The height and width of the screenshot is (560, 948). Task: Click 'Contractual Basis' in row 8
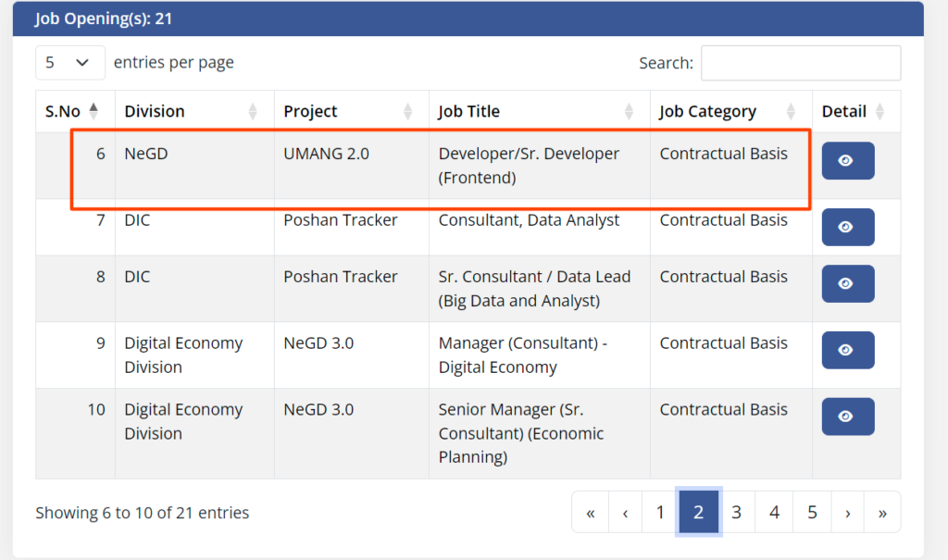tap(724, 277)
